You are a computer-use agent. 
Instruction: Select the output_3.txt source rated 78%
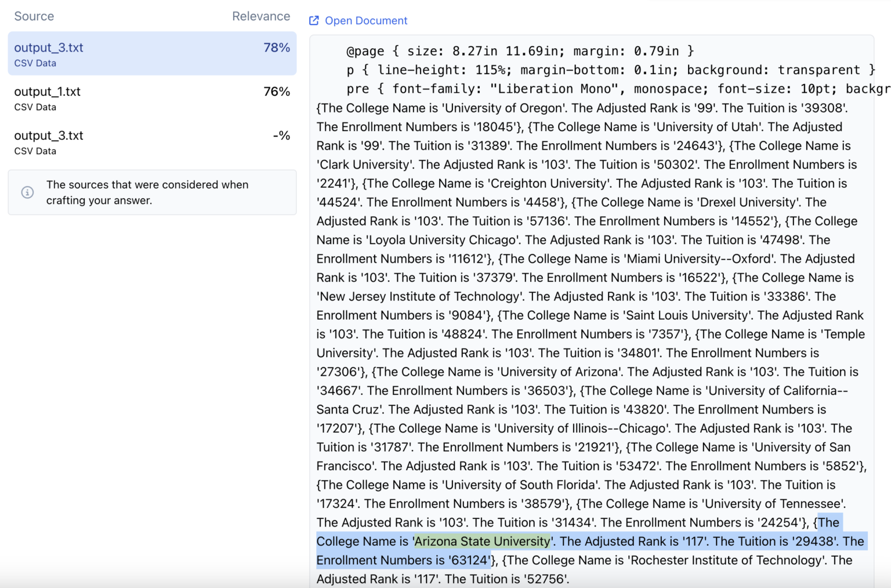49,48
